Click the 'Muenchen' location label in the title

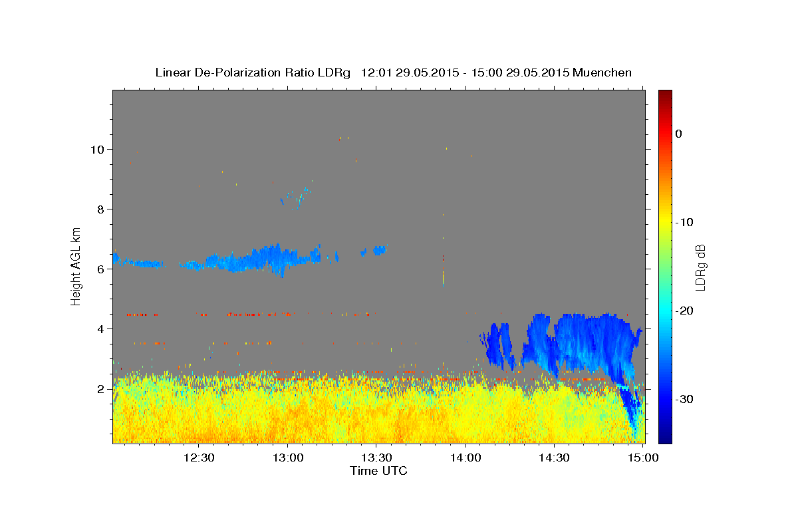pos(602,72)
